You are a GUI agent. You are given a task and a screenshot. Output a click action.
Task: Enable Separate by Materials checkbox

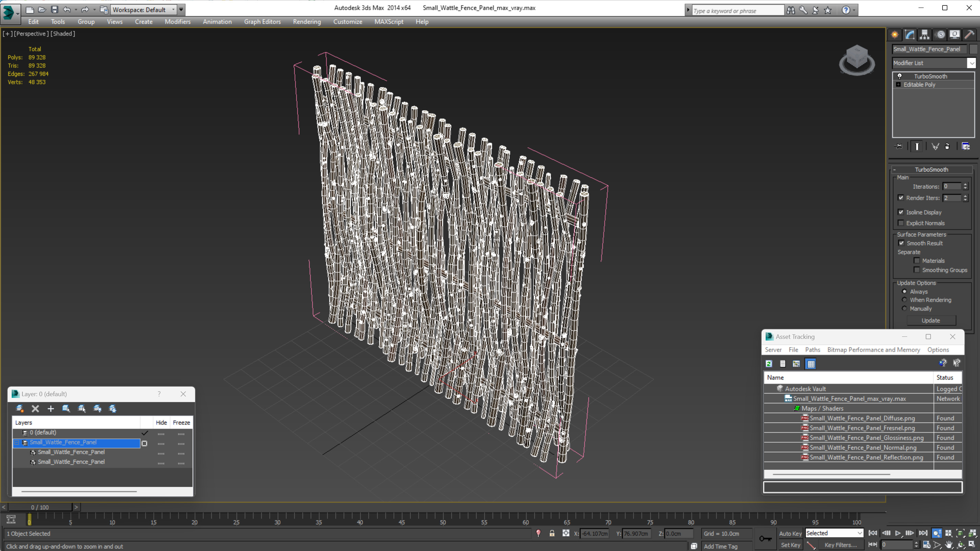917,261
